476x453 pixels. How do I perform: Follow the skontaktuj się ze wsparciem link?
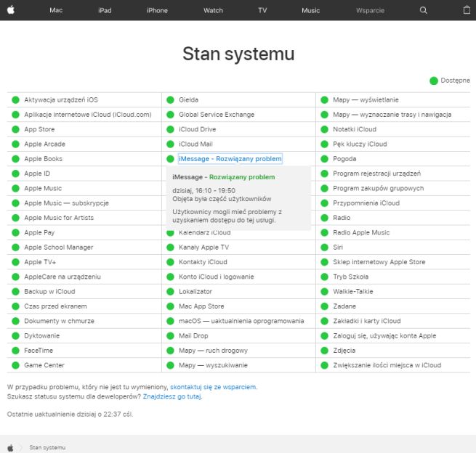214,387
